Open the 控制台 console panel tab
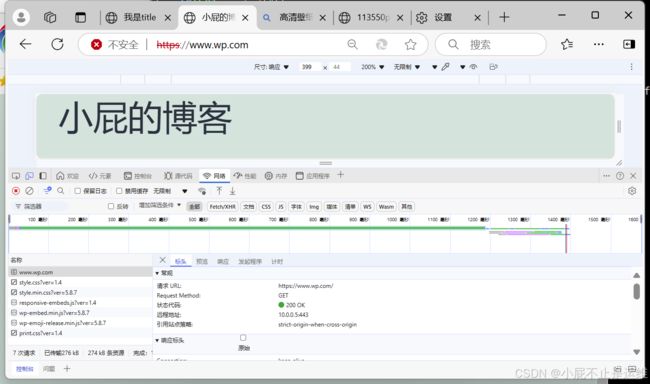 coord(138,176)
